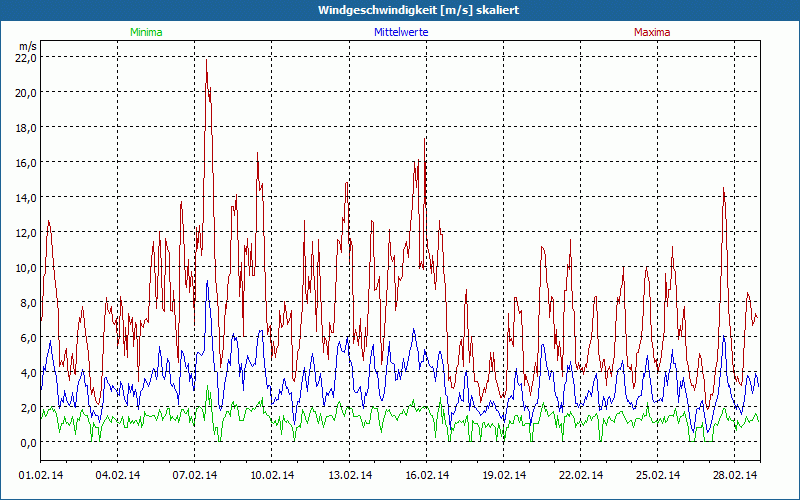Click the 16,0 y-axis value

[x=26, y=163]
